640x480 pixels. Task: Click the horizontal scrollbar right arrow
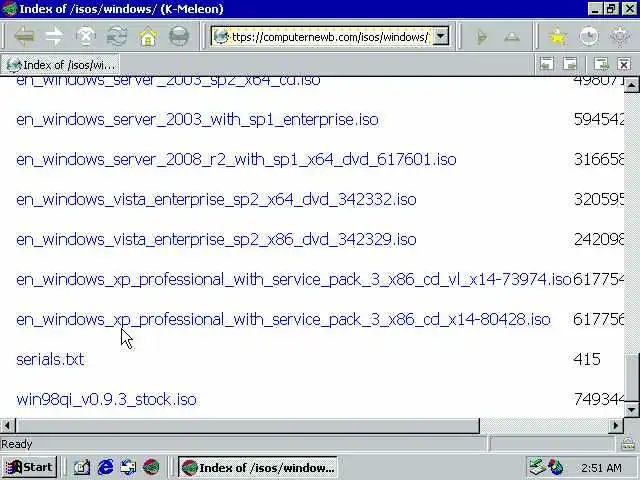click(616, 426)
